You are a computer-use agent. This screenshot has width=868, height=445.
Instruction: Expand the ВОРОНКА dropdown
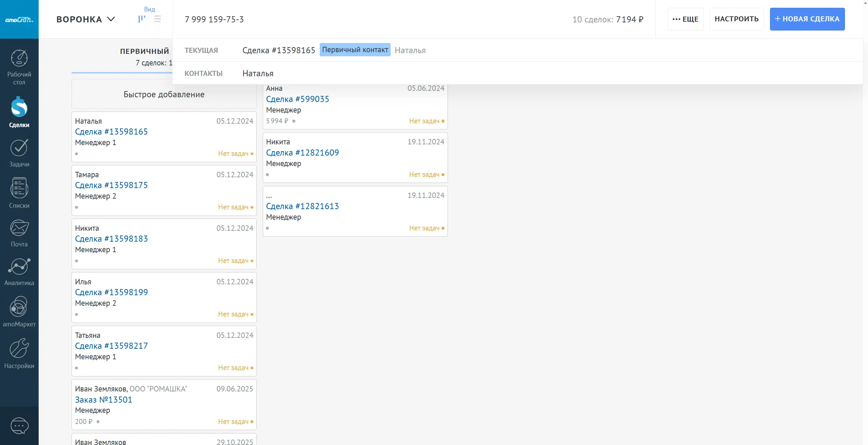click(x=85, y=19)
